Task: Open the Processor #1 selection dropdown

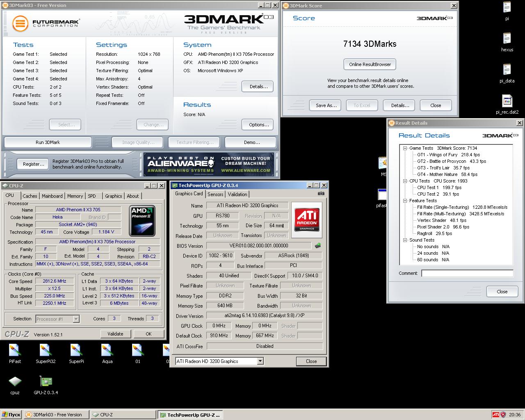Action: (76, 319)
